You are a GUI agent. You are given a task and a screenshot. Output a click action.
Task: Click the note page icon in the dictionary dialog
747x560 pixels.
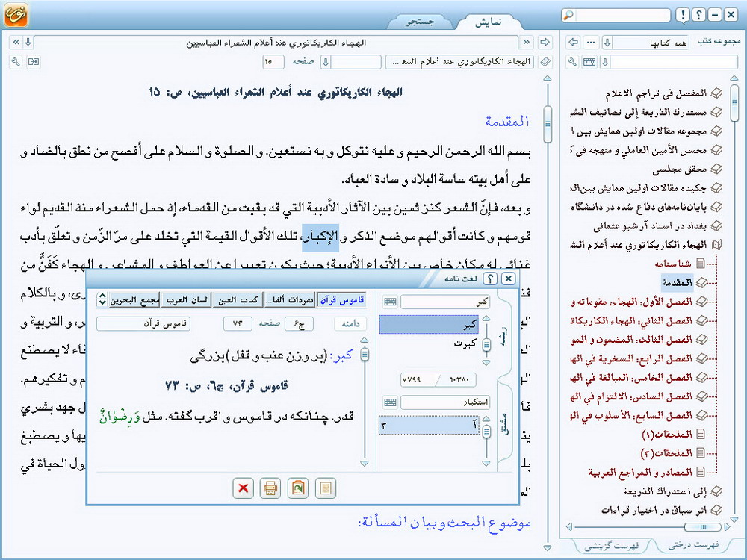[326, 488]
